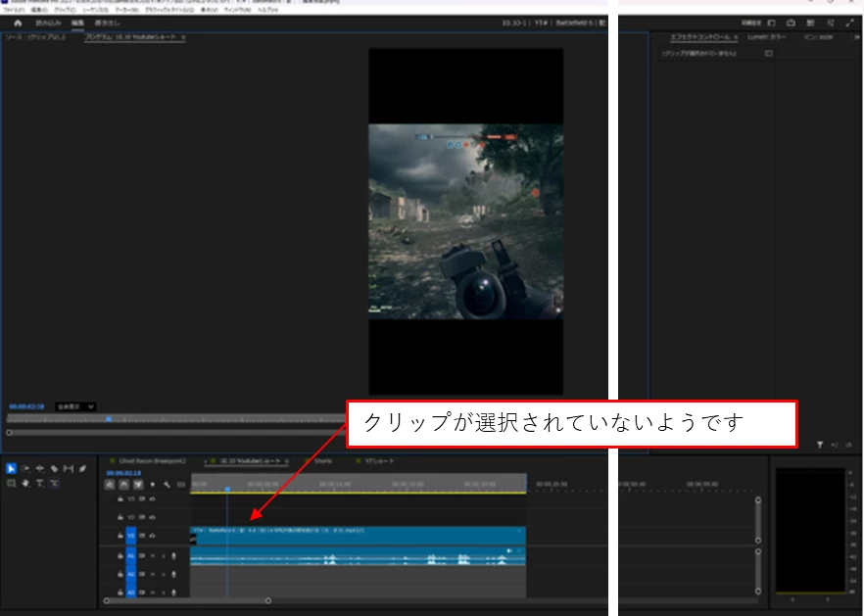Image resolution: width=864 pixels, height=616 pixels.
Task: Click the timeline playhead marker
Action: tap(227, 489)
